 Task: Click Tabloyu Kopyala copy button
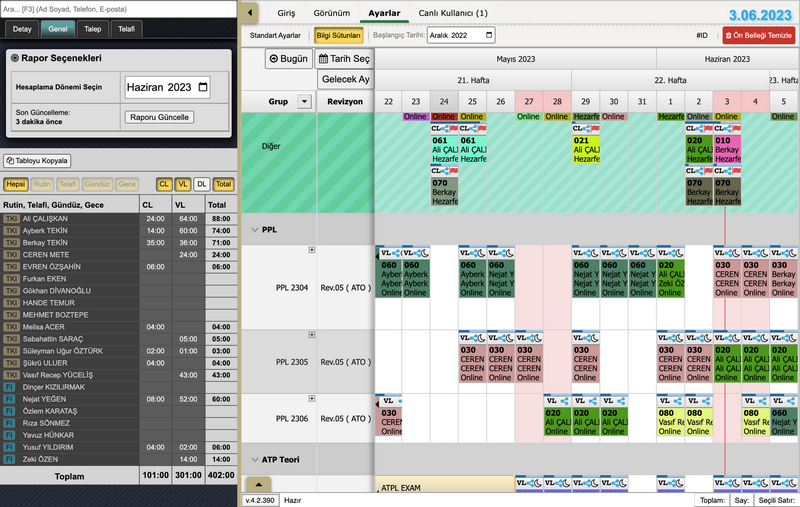tap(37, 161)
